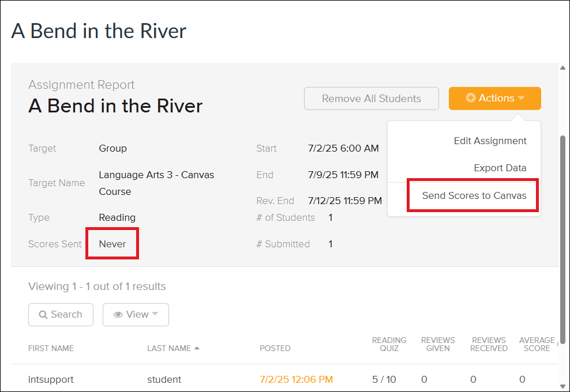The image size is (570, 392).
Task: Click the "Remove All Students" button
Action: (x=371, y=98)
